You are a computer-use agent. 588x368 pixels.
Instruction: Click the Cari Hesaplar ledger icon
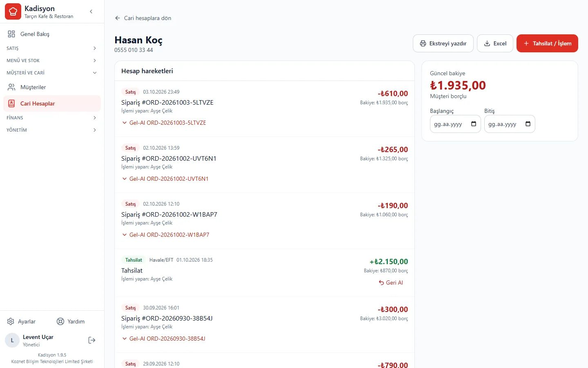click(x=11, y=103)
